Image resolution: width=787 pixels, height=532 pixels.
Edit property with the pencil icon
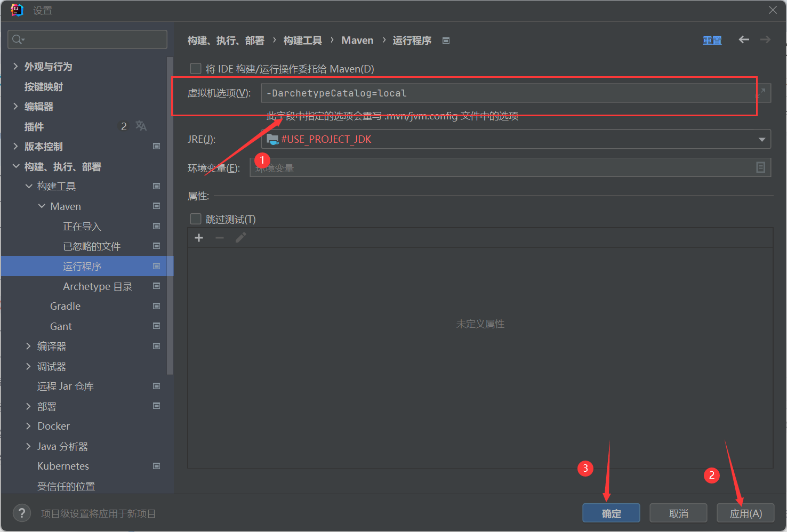(240, 238)
